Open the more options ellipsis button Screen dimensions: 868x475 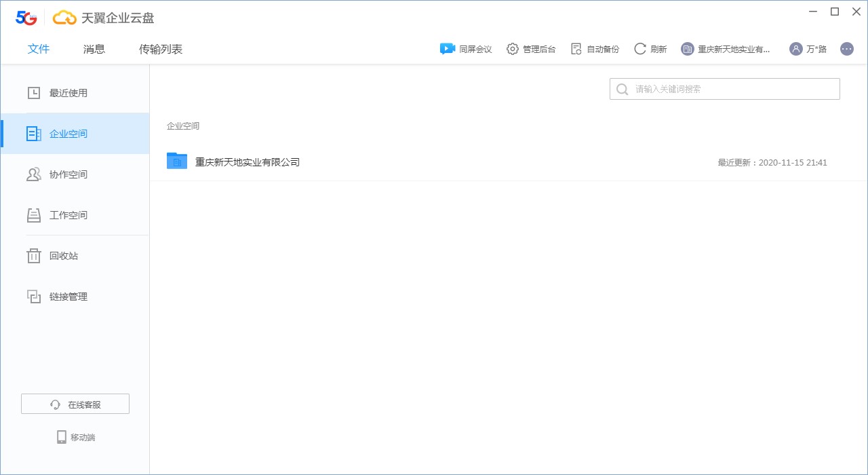click(847, 49)
